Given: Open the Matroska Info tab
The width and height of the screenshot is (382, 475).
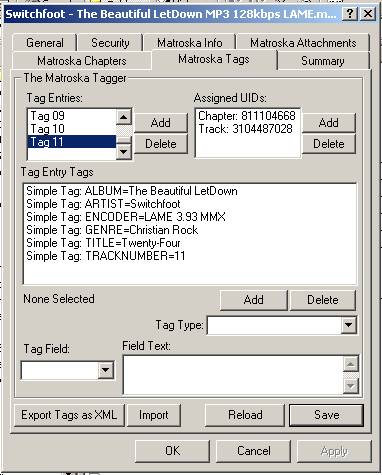Looking at the screenshot, I should 190,43.
